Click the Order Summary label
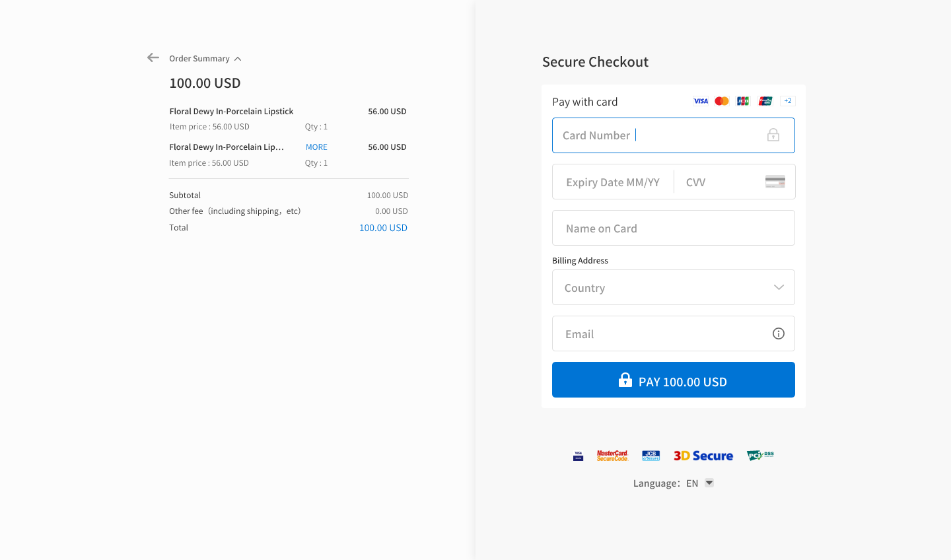This screenshot has width=951, height=560. pyautogui.click(x=199, y=59)
